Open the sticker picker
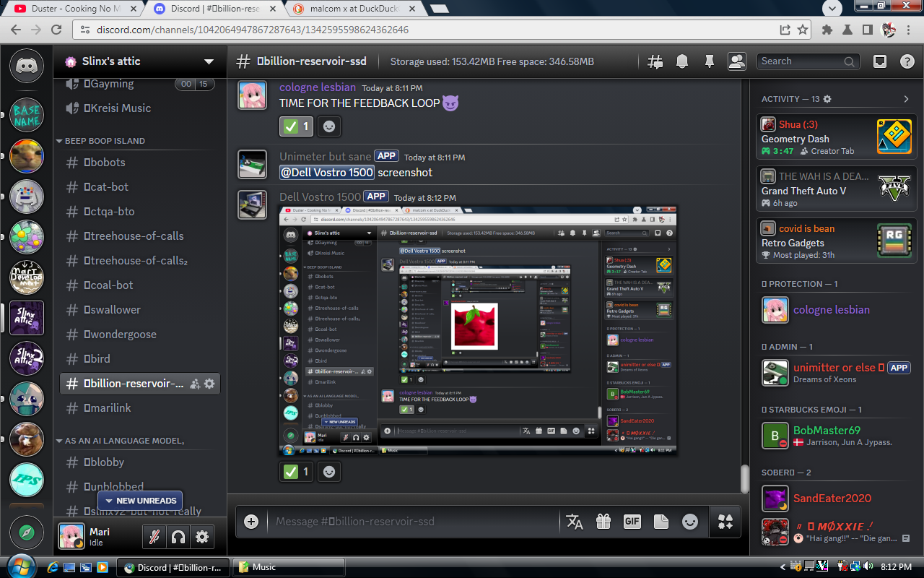 pos(661,521)
